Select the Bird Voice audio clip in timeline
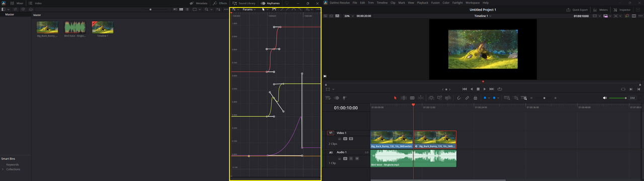This screenshot has height=181, width=644. point(413,158)
